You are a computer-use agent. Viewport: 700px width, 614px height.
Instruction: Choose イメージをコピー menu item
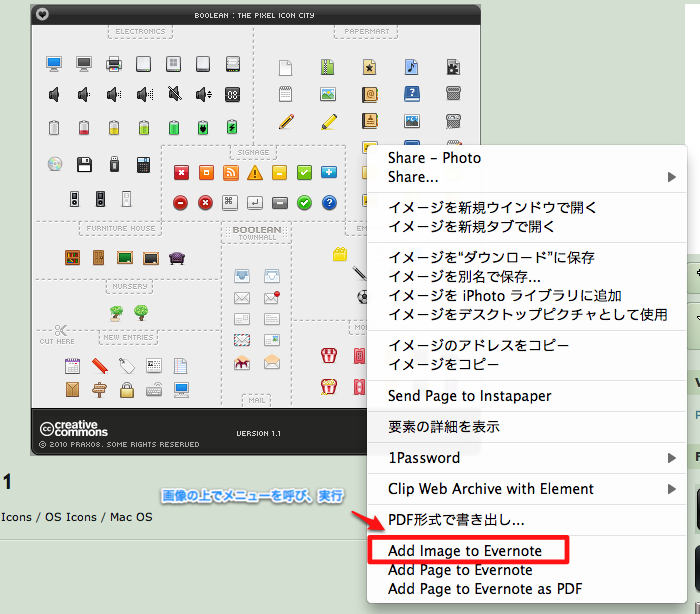[x=443, y=364]
